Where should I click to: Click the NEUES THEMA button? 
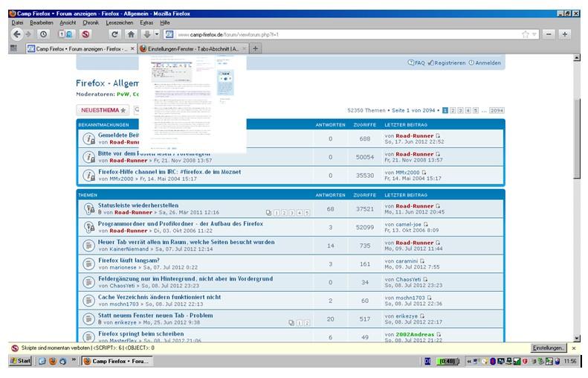103,110
